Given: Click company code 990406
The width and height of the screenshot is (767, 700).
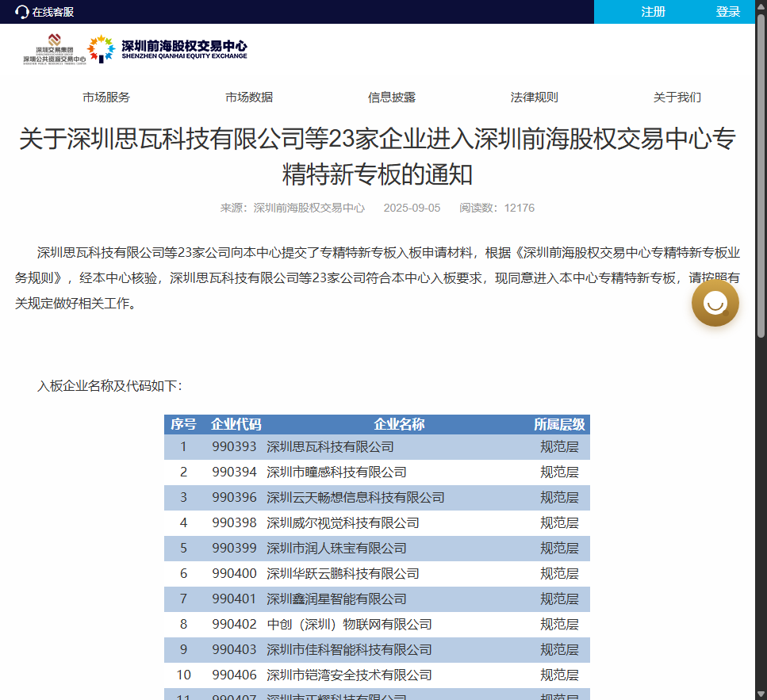Looking at the screenshot, I should tap(234, 675).
